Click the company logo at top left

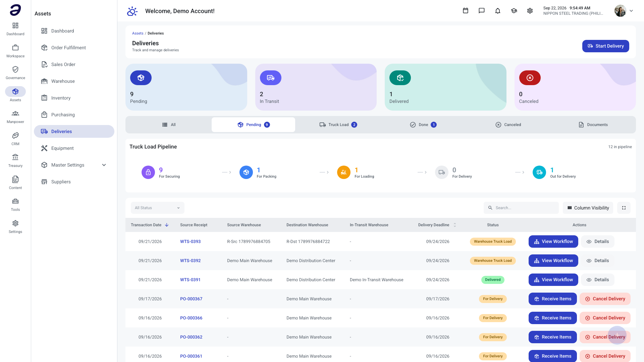15,10
